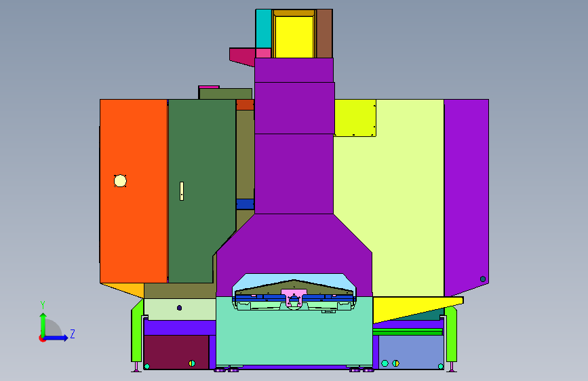Pick the teal circle on the violet panel
This screenshot has width=588, height=381.
(483, 279)
